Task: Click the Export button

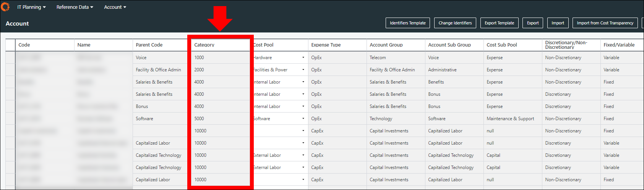Action: tap(533, 23)
